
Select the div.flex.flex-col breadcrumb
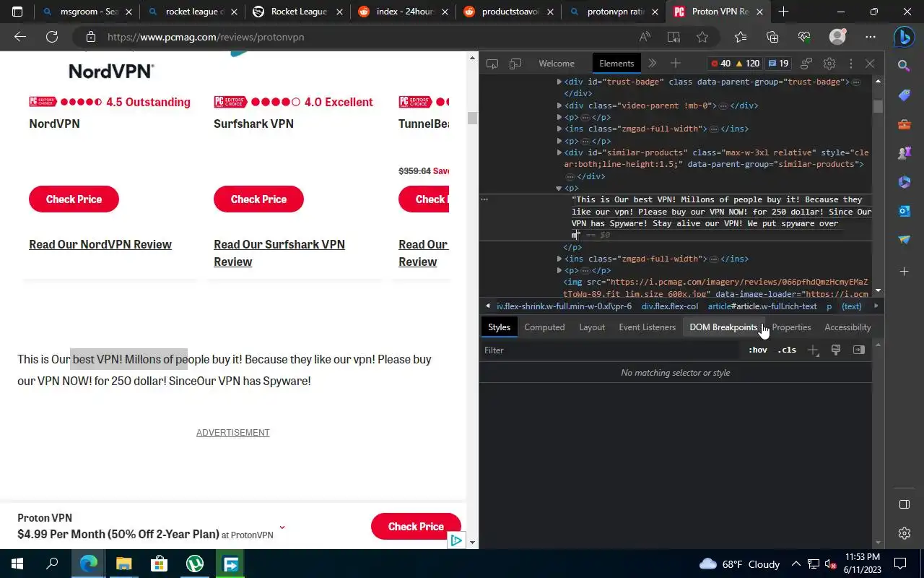point(670,306)
